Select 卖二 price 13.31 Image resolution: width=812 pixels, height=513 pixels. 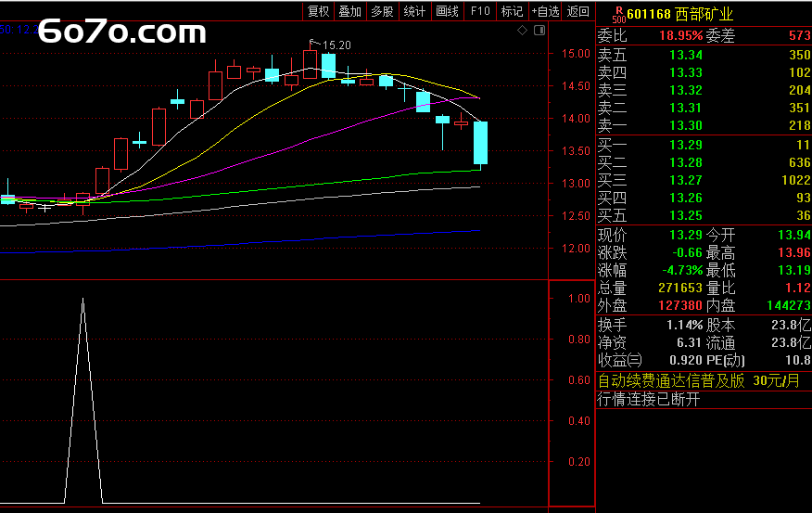point(686,108)
